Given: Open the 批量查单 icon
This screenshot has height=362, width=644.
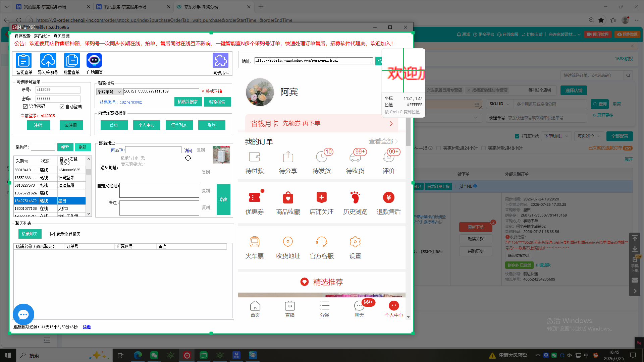Looking at the screenshot, I should tap(72, 61).
